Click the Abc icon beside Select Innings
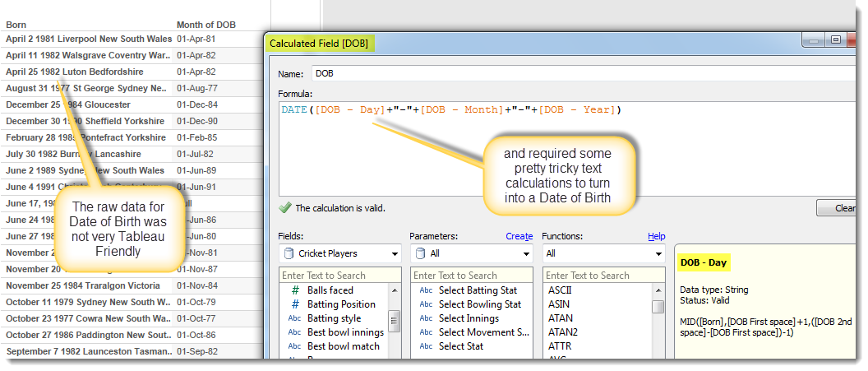 (x=425, y=318)
